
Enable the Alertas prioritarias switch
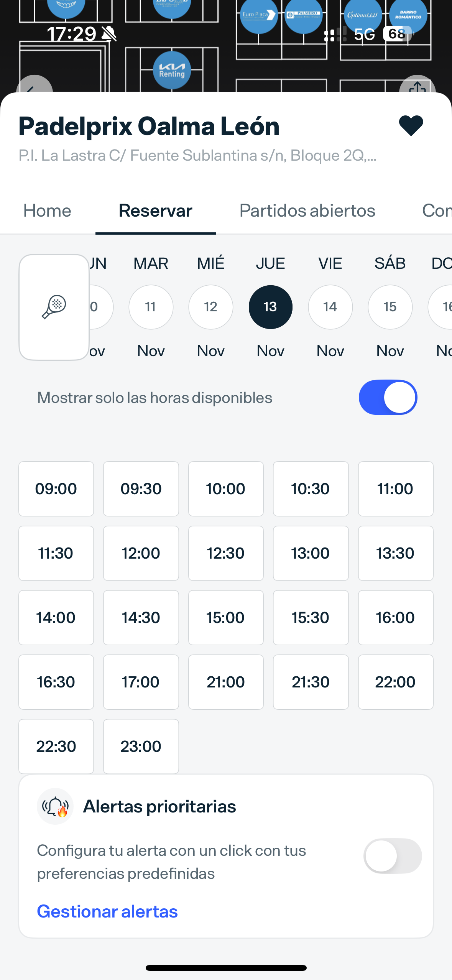click(x=392, y=856)
